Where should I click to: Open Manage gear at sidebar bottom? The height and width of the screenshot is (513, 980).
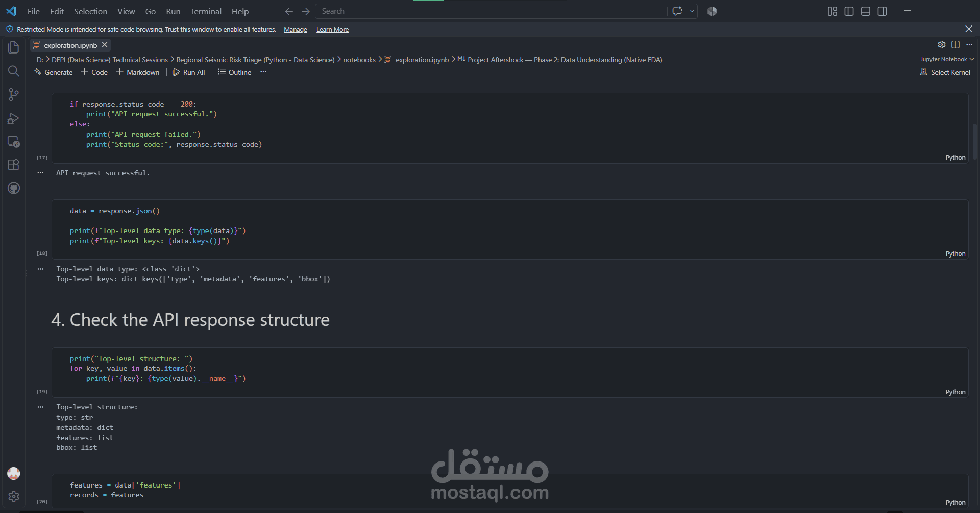click(14, 496)
